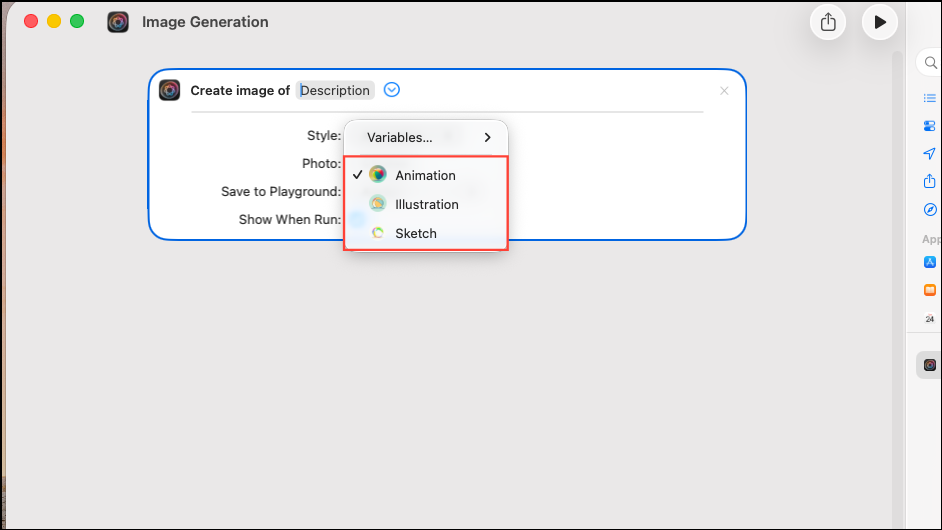This screenshot has width=942, height=530.
Task: Open the sharing category icon in sidebar
Action: coord(929,181)
